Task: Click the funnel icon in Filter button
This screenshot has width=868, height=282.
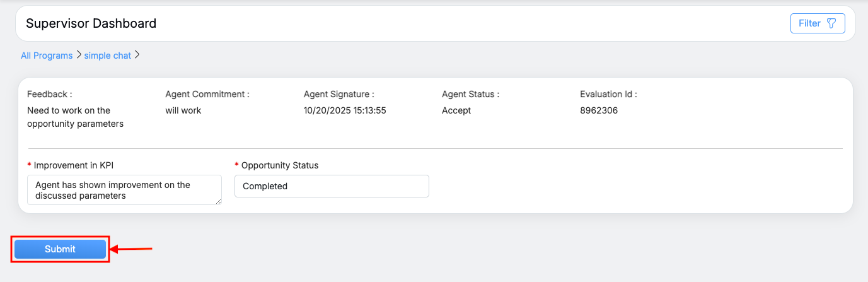Action: 831,23
